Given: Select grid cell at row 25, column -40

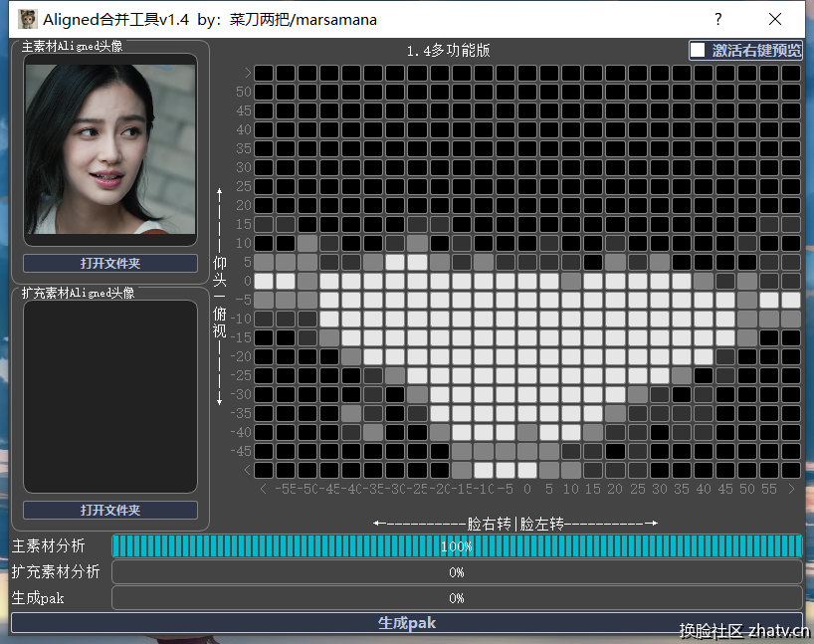Looking at the screenshot, I should tap(351, 186).
